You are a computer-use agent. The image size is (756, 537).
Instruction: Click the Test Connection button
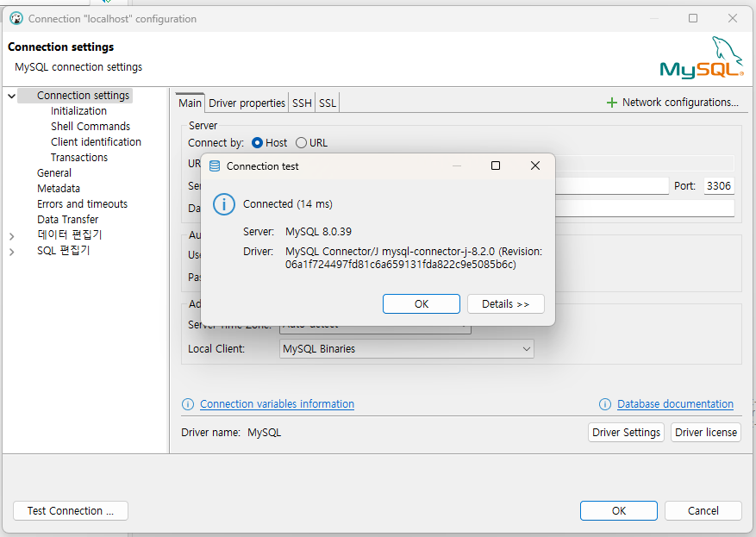tap(71, 510)
